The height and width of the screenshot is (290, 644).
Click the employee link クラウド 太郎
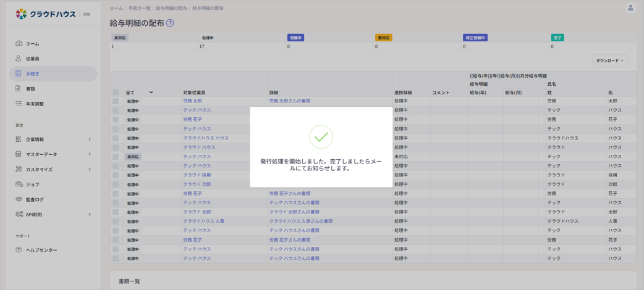pos(197,212)
